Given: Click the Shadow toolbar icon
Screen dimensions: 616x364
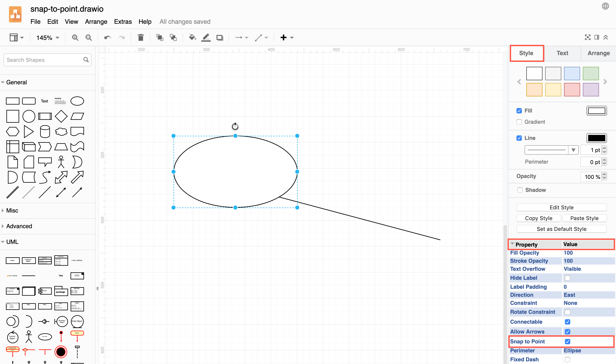Looking at the screenshot, I should coord(219,37).
